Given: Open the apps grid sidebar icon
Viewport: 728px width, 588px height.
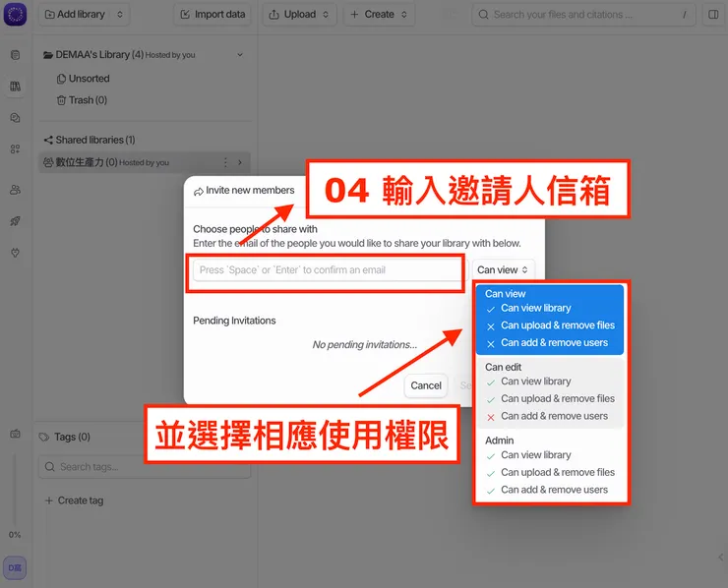Looking at the screenshot, I should 15,149.
